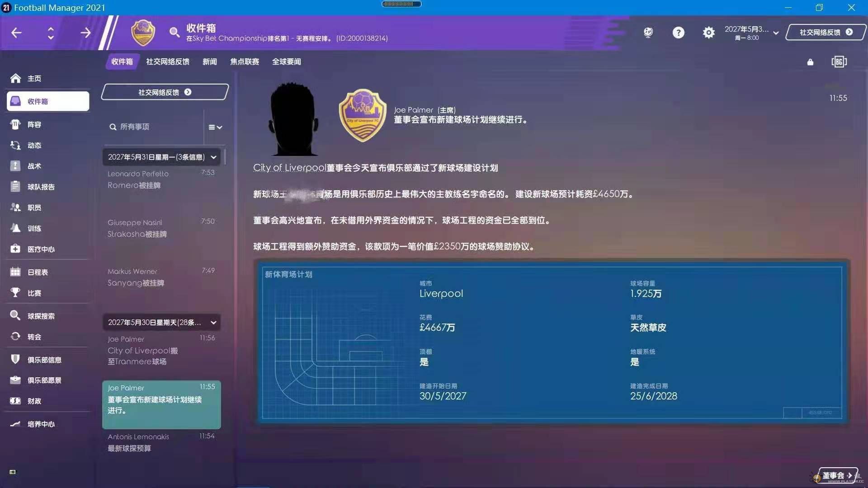
Task: Click the club crest in the header
Action: pos(143,33)
